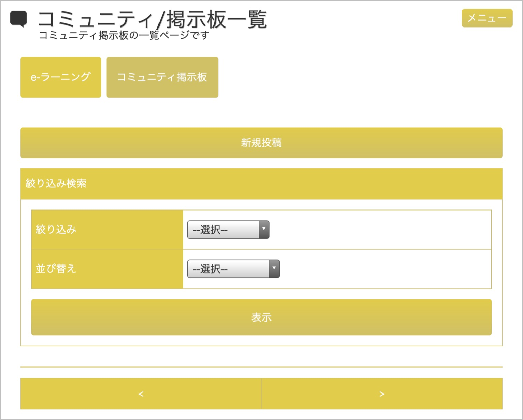Click the 並び替え row label
Screen dimensions: 523x420
(56, 269)
